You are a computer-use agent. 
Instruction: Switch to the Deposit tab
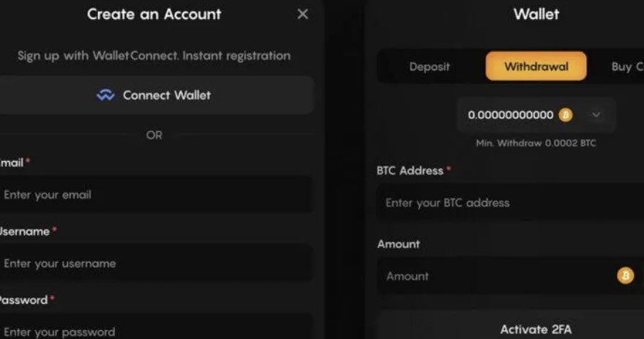click(430, 67)
